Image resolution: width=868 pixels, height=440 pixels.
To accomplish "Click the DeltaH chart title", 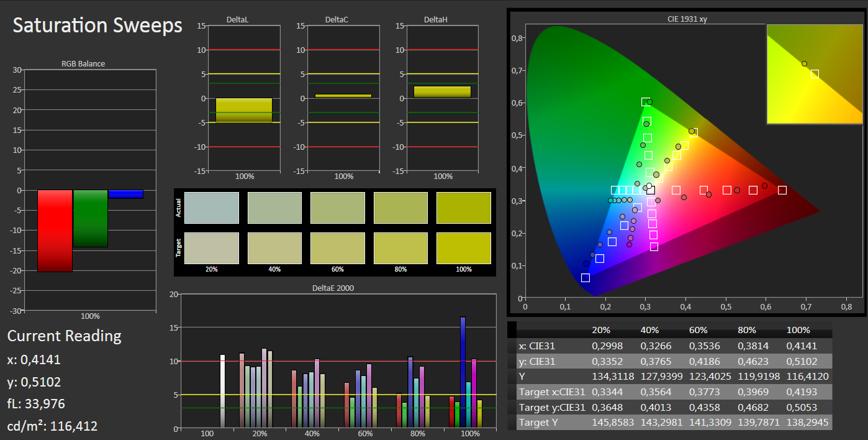I will pos(436,20).
